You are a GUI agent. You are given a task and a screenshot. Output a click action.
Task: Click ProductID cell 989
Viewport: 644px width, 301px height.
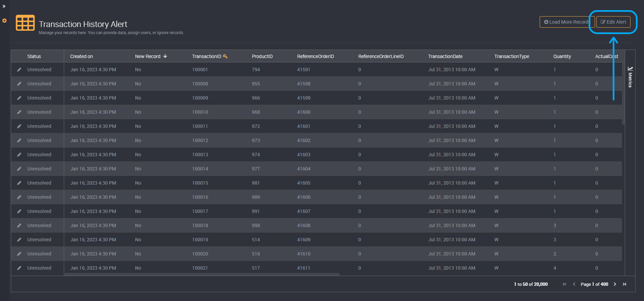click(256, 197)
